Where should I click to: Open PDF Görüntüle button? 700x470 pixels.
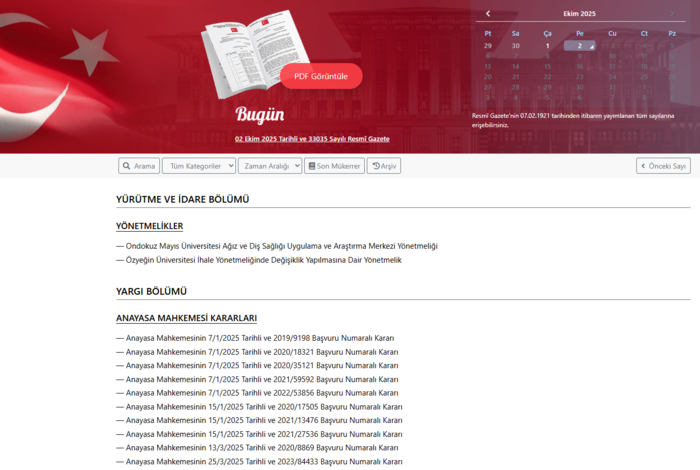click(321, 76)
